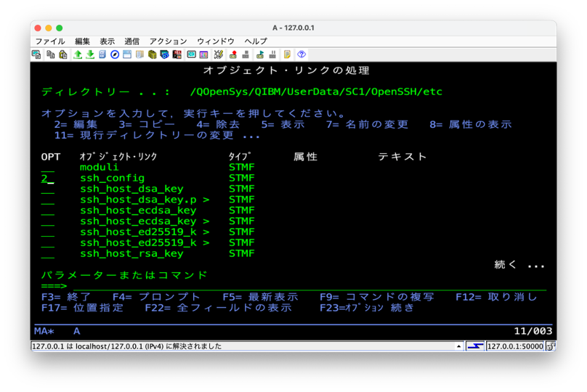Click the display screen toolbar icon
Screen dimensions: 587x392
[191, 54]
